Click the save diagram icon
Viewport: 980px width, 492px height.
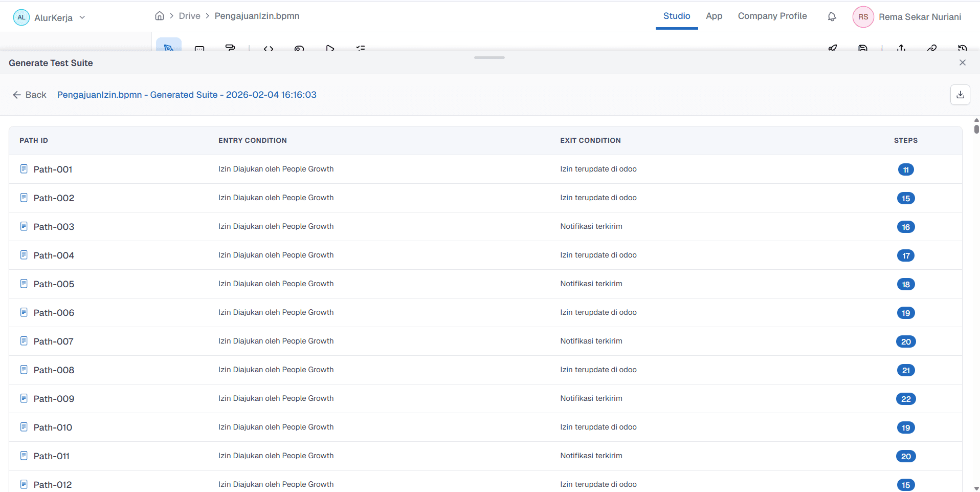[863, 48]
